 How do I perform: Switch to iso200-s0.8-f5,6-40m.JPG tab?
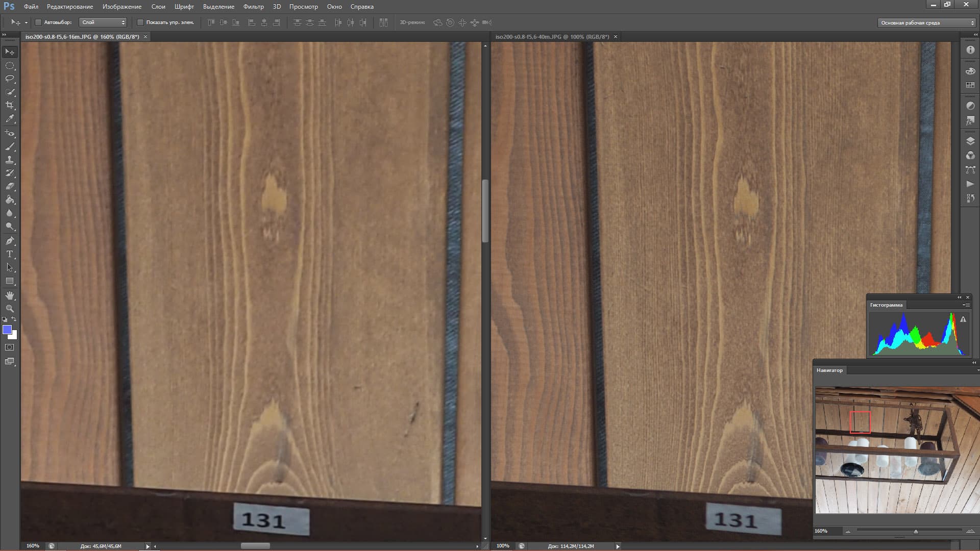[552, 37]
